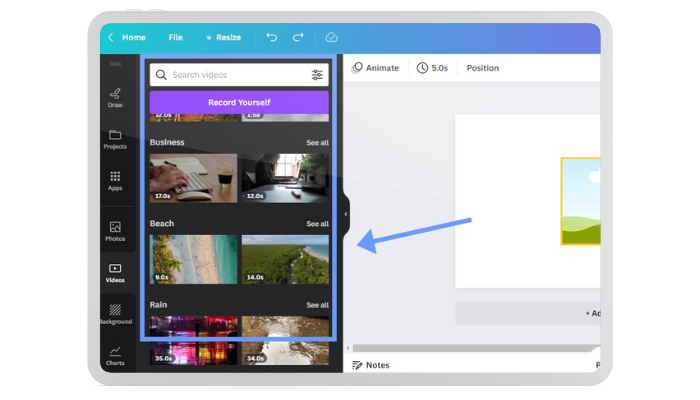
Task: See all Business videos
Action: point(317,143)
